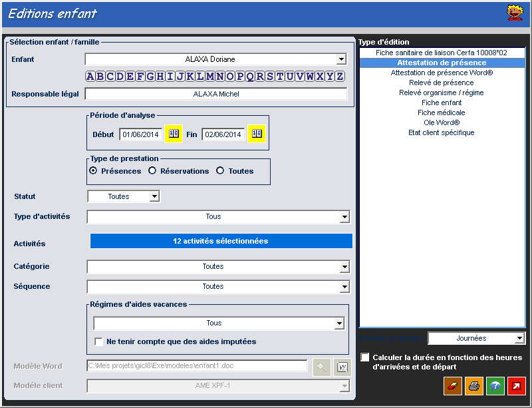The image size is (532, 408).
Task: Click the printer icon to print
Action: coord(473,385)
